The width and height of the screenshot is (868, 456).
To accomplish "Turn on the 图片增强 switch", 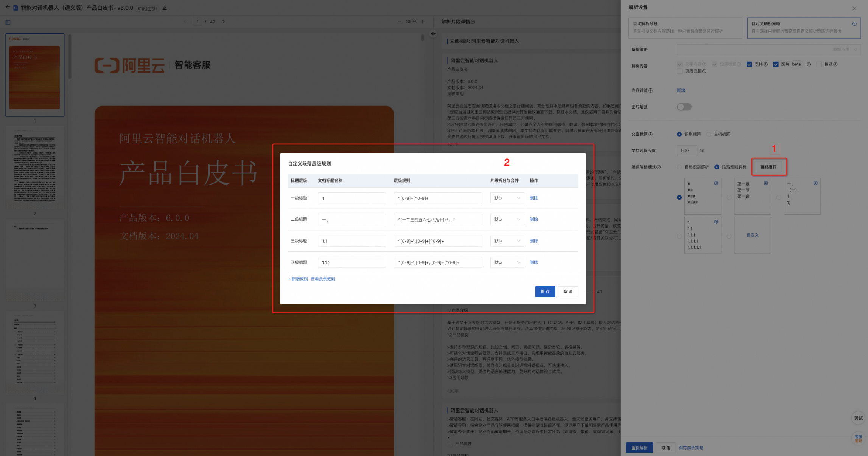I will pos(684,107).
